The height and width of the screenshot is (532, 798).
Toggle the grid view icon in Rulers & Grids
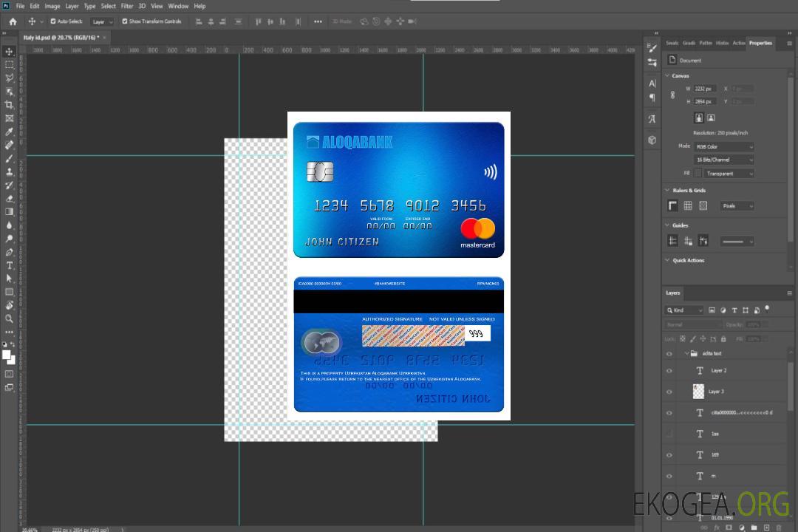tap(688, 205)
